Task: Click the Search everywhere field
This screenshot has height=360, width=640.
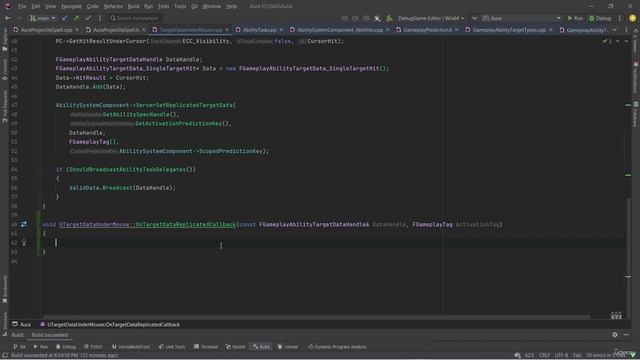Action: tap(135, 18)
